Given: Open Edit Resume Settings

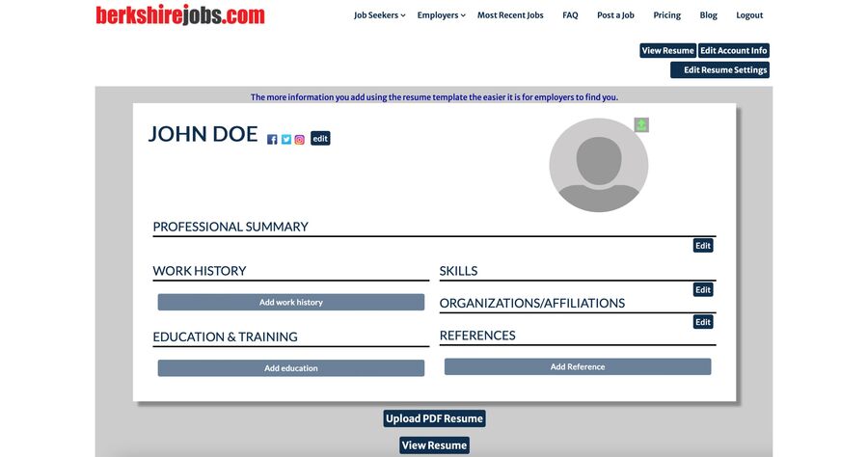Looking at the screenshot, I should 719,70.
